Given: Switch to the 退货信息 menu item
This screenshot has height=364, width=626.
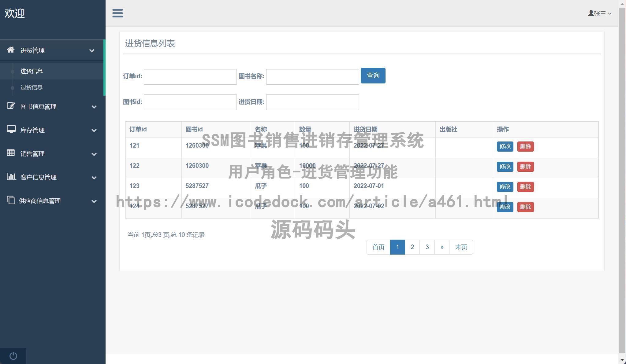Looking at the screenshot, I should pyautogui.click(x=31, y=87).
